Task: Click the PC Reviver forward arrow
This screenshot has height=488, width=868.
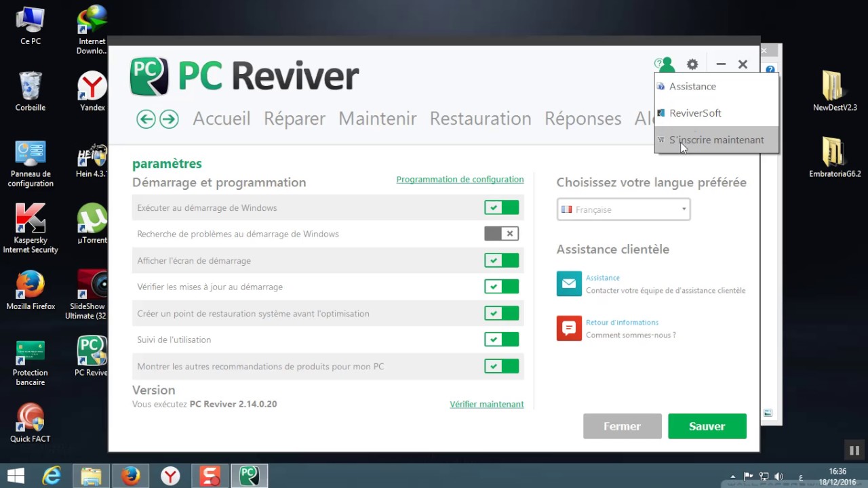Action: click(169, 119)
